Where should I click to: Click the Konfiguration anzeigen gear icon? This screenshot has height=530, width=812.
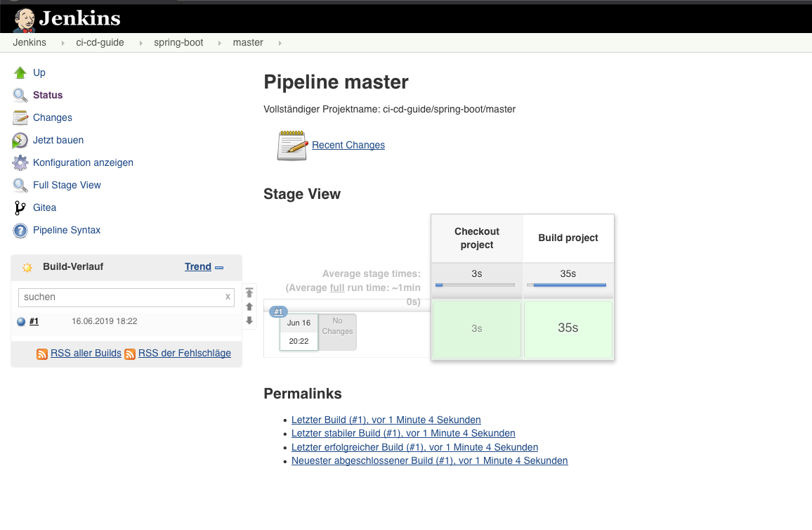20,162
